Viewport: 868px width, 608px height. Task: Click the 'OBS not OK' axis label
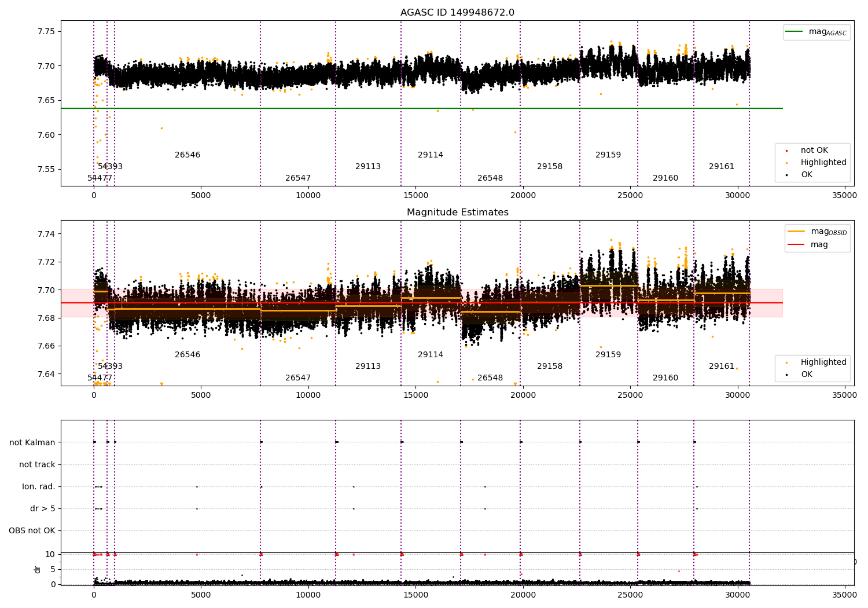[x=32, y=531]
